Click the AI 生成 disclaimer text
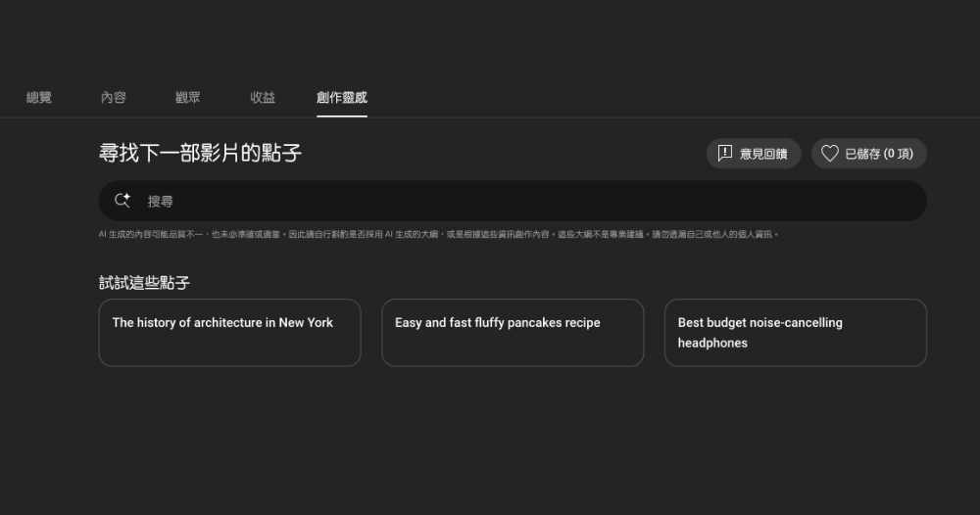980x515 pixels. tap(438, 235)
